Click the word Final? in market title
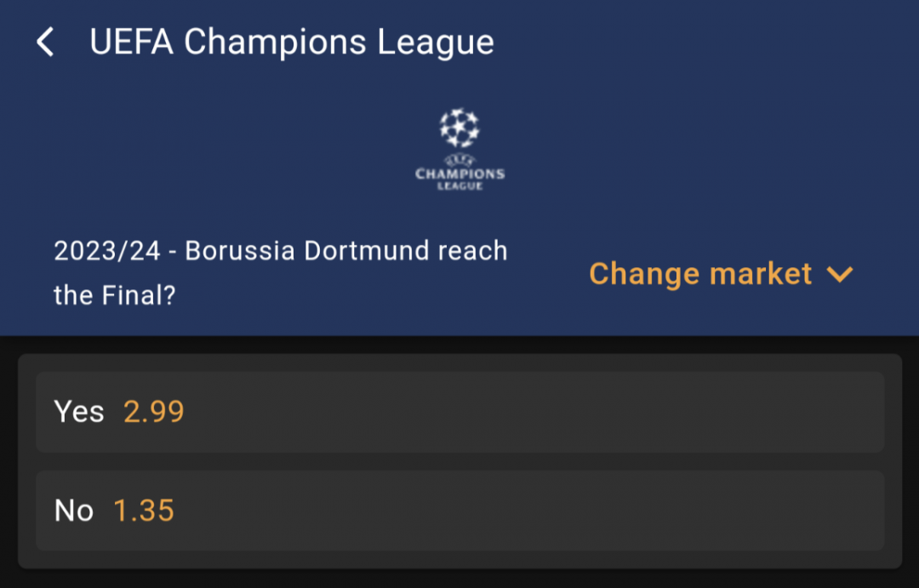 (x=139, y=295)
